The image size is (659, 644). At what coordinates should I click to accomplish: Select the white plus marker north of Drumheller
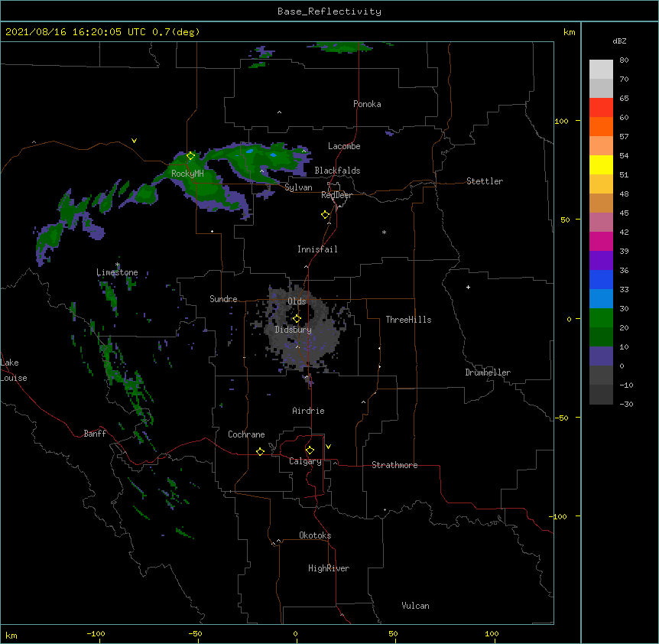tap(468, 287)
